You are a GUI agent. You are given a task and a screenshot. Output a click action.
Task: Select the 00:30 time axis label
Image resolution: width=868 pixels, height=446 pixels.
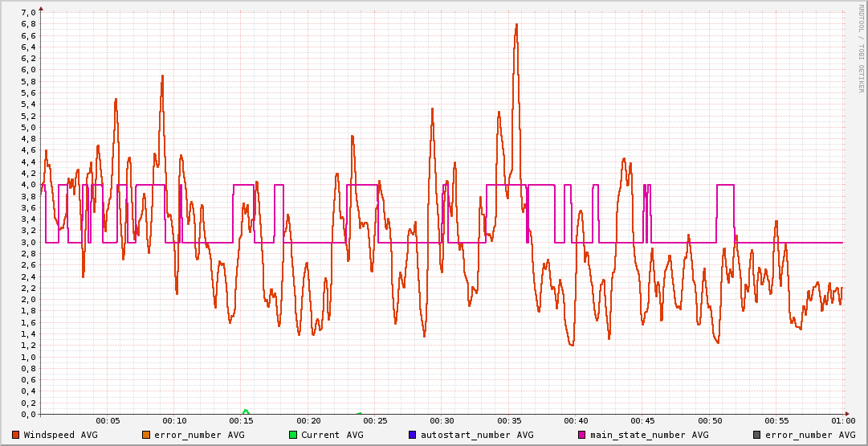pyautogui.click(x=442, y=420)
